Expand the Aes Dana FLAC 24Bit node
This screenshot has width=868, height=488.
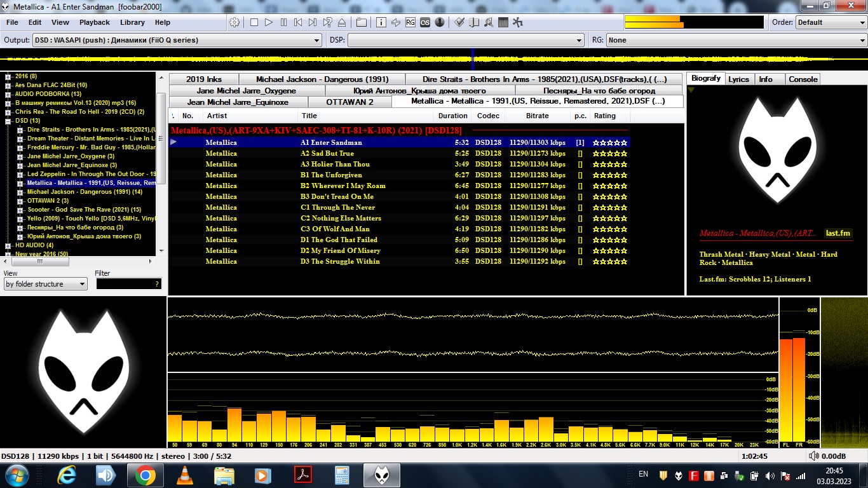coord(8,85)
